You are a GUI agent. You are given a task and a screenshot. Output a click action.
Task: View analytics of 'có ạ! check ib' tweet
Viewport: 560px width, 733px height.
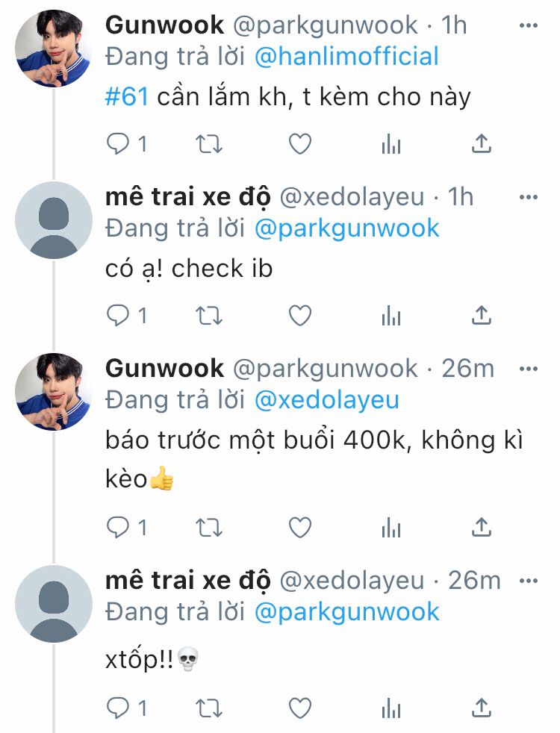click(x=391, y=316)
